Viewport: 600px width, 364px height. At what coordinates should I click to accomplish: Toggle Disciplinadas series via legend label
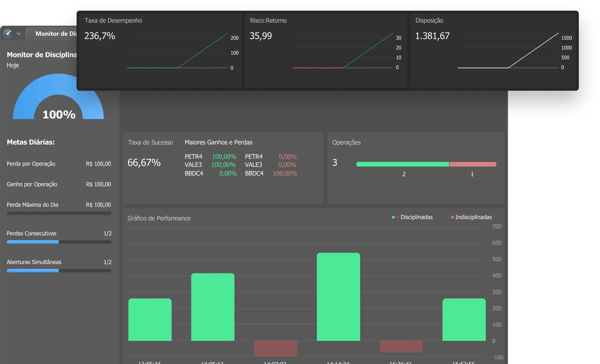(416, 217)
